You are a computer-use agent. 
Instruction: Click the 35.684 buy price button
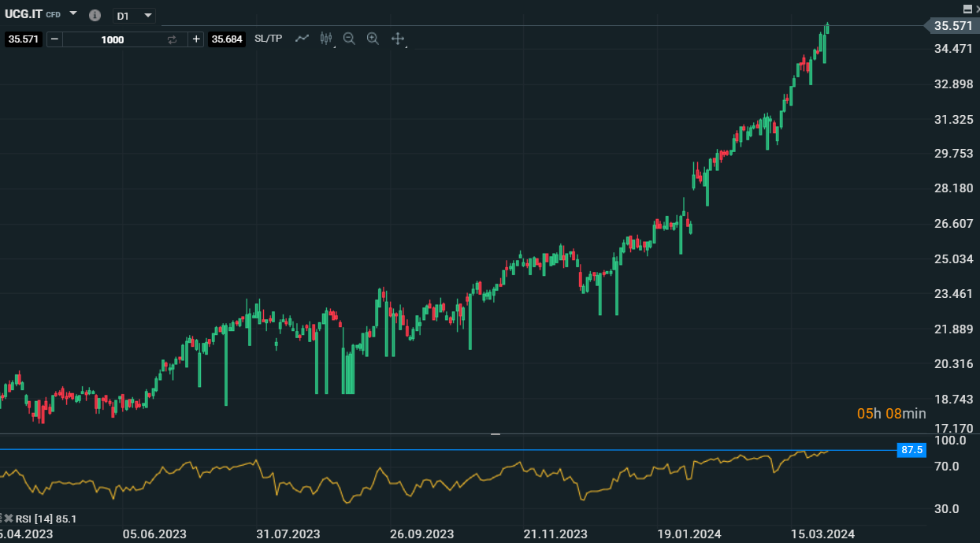click(x=227, y=39)
